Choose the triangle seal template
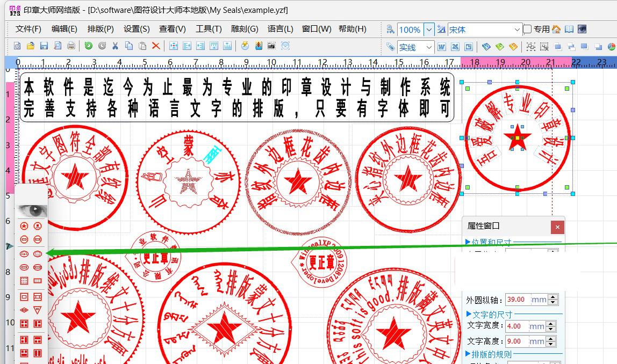This screenshot has width=617, height=364. pyautogui.click(x=38, y=310)
